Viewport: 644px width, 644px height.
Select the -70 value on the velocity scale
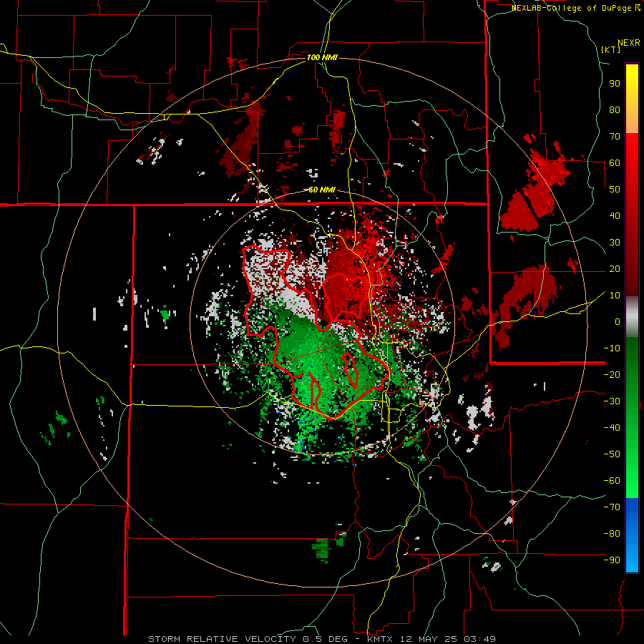612,507
